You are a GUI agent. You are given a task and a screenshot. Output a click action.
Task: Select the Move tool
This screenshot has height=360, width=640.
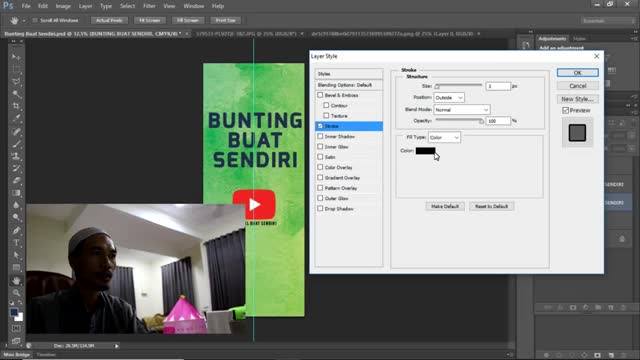pyautogui.click(x=16, y=56)
